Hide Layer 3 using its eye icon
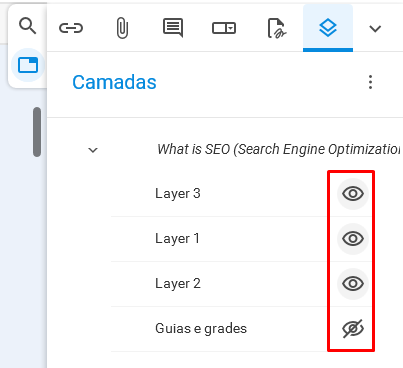The image size is (403, 368). tap(353, 194)
